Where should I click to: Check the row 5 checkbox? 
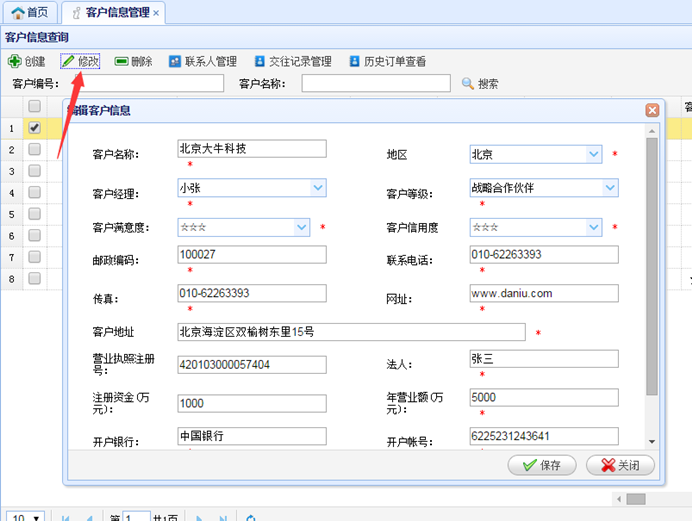click(x=34, y=214)
